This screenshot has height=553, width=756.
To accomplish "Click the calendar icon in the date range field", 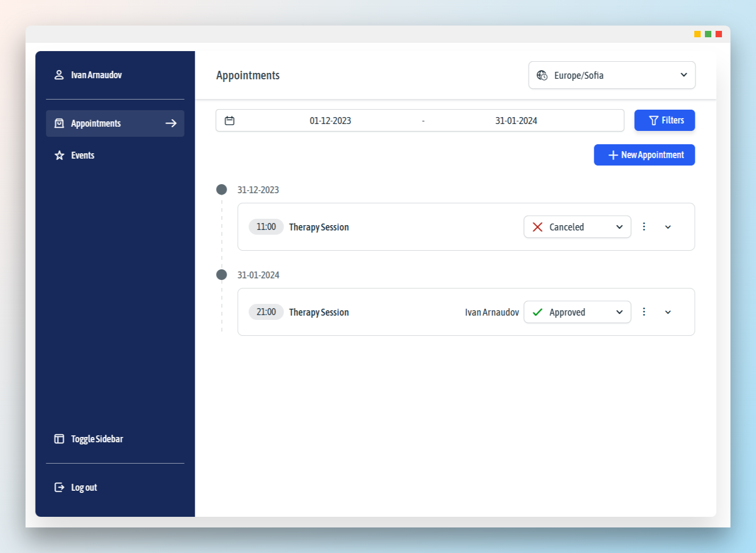I will tap(229, 121).
